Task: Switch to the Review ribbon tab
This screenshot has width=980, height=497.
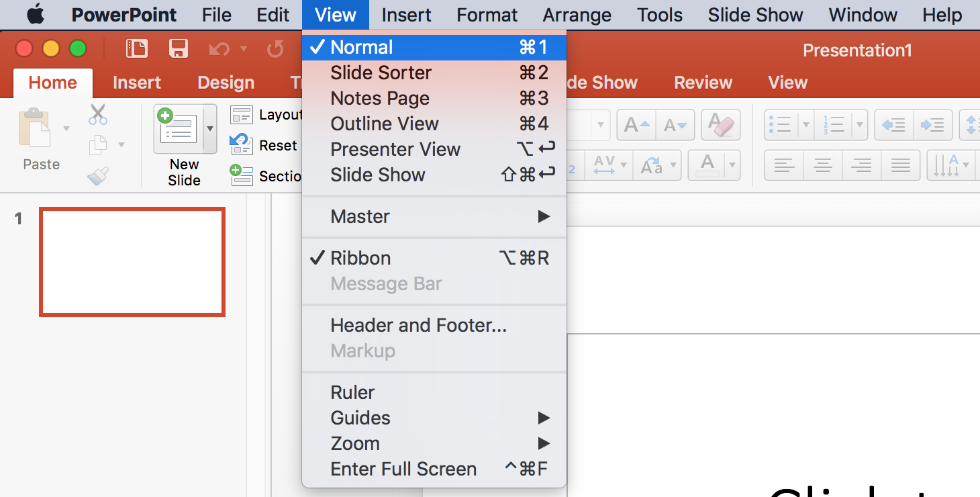Action: (703, 83)
